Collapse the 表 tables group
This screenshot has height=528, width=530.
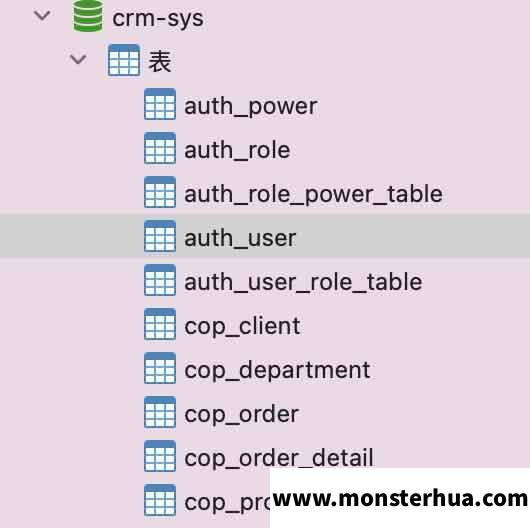coord(78,59)
